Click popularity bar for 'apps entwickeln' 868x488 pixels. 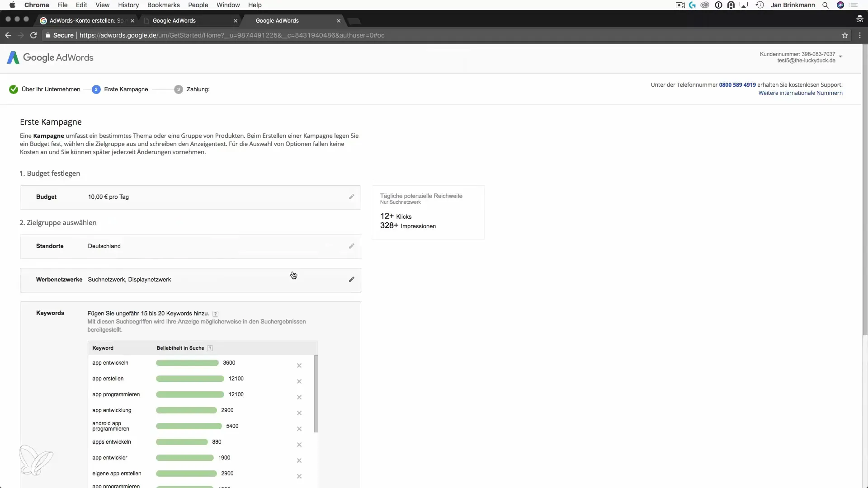tap(182, 442)
